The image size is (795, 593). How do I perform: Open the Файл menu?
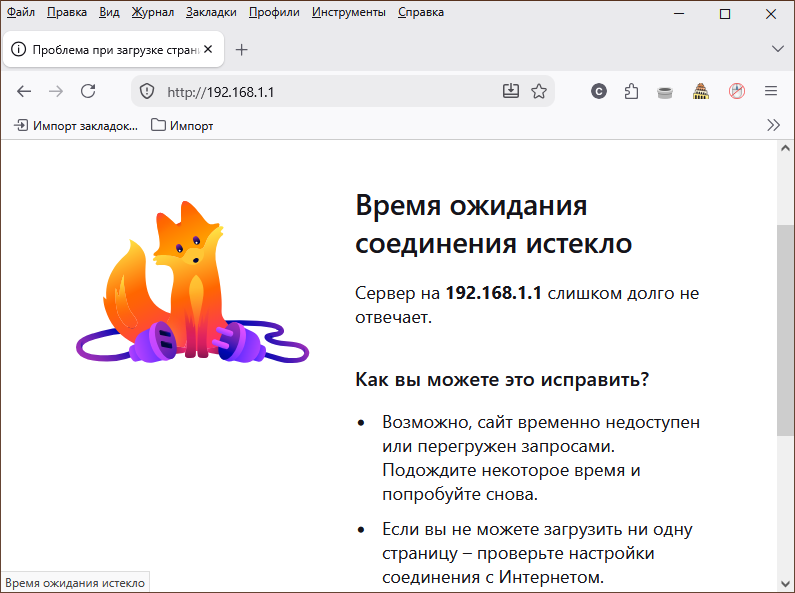coord(21,12)
